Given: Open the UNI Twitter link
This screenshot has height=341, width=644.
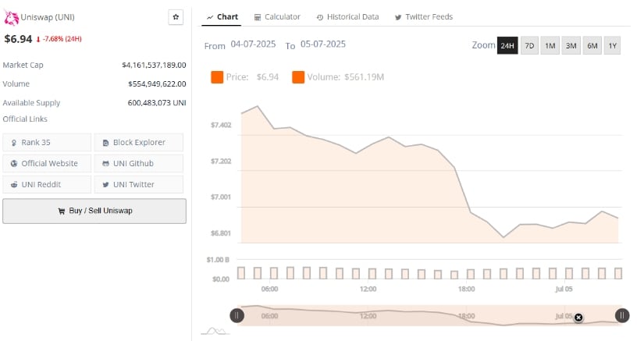Looking at the screenshot, I should click(138, 185).
